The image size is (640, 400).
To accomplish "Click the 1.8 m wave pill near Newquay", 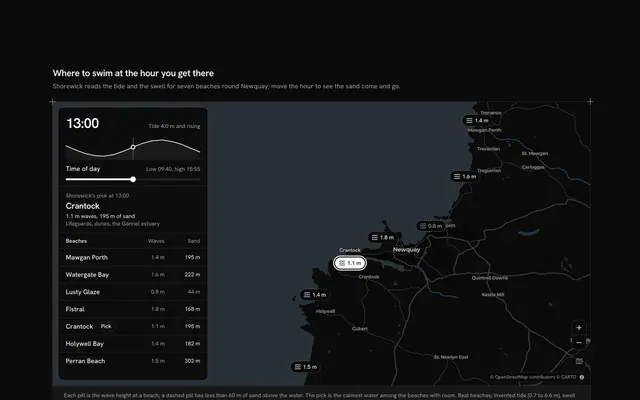I will (x=382, y=237).
